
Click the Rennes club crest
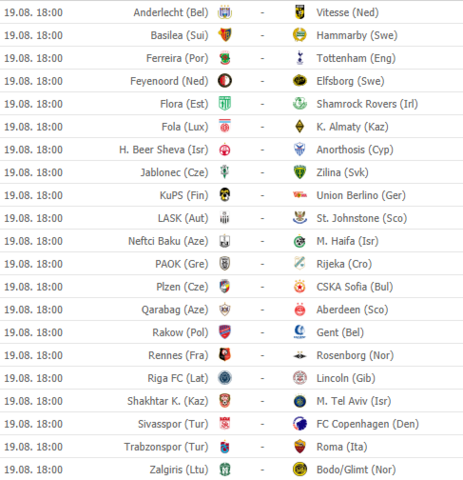[225, 355]
